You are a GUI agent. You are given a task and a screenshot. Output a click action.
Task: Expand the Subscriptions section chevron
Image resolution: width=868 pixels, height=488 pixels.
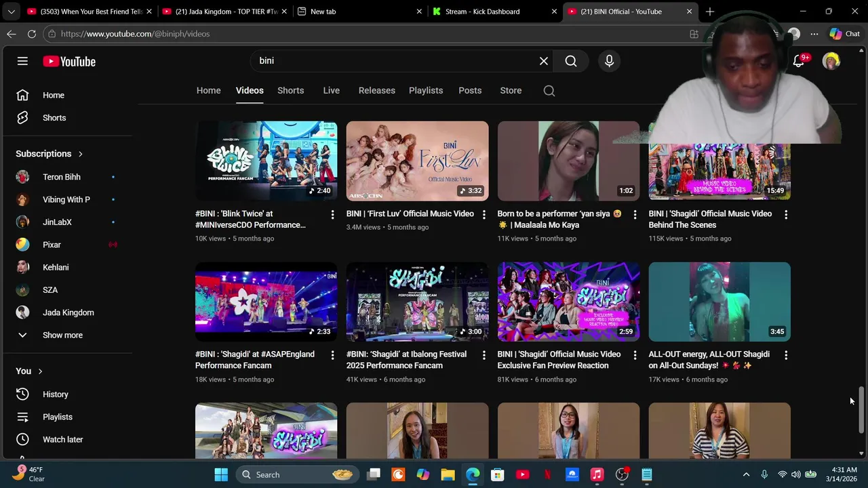click(x=80, y=154)
